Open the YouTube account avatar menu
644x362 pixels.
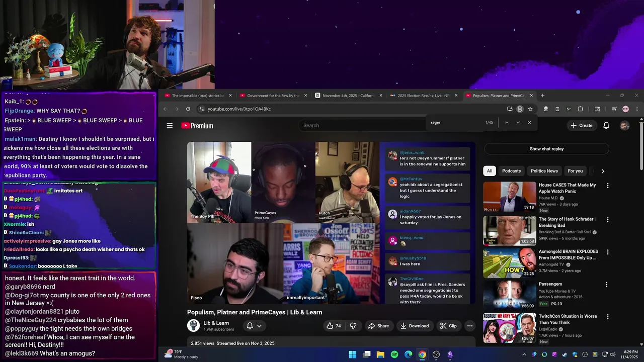[625, 126]
